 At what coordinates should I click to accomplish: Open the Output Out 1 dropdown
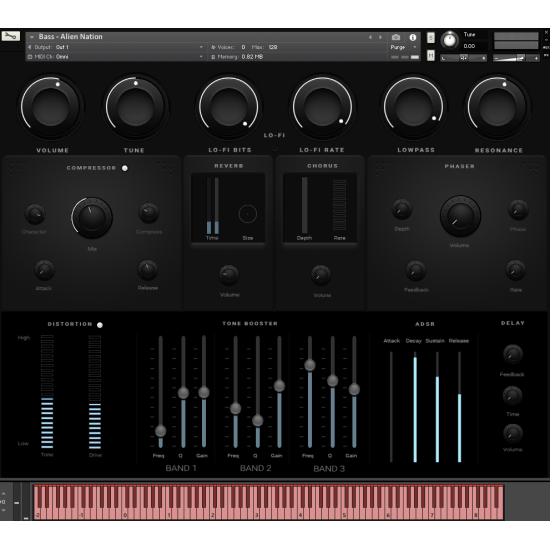click(x=115, y=47)
